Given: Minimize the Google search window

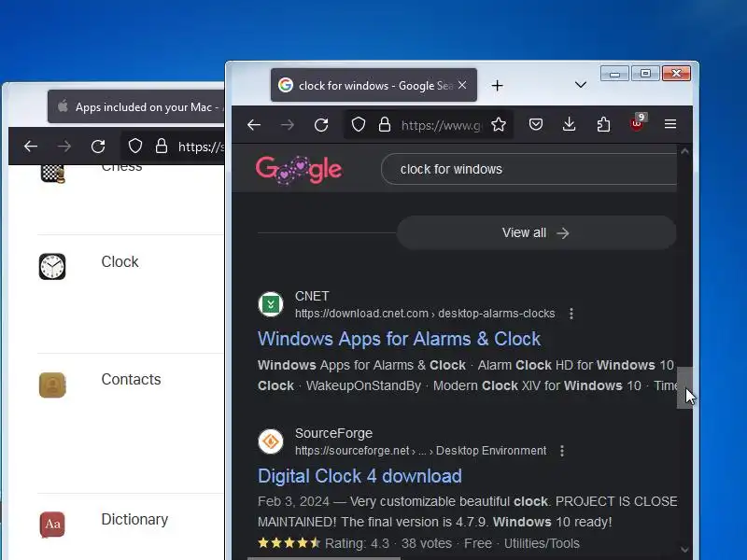Looking at the screenshot, I should click(x=614, y=74).
